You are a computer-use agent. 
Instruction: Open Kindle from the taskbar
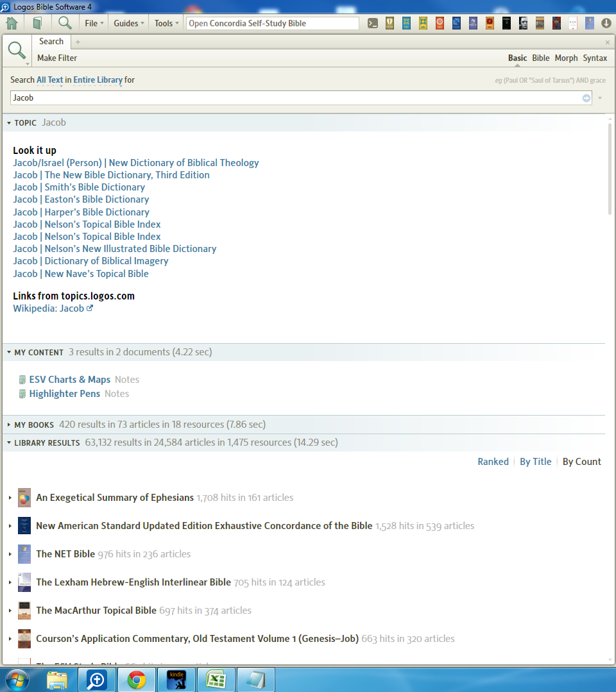176,680
